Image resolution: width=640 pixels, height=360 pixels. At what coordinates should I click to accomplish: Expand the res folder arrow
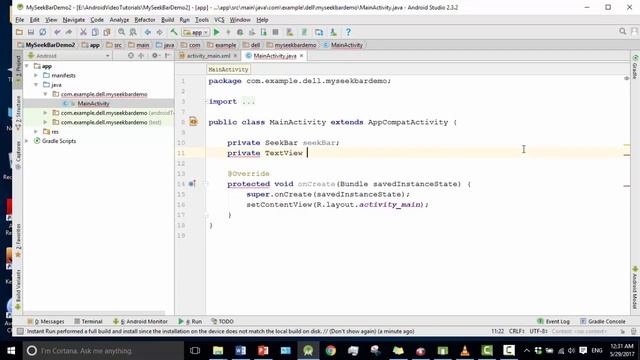pos(36,131)
